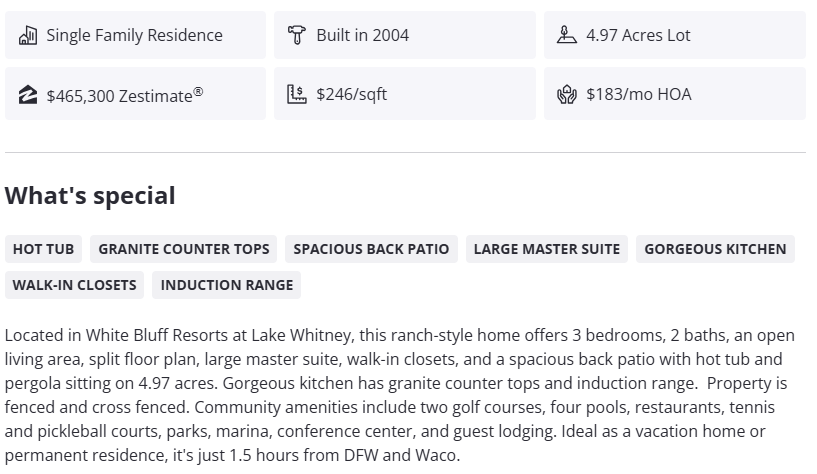Select the WALK-IN CLOSETS tag
Screen dimensions: 817x474
pyautogui.click(x=74, y=285)
